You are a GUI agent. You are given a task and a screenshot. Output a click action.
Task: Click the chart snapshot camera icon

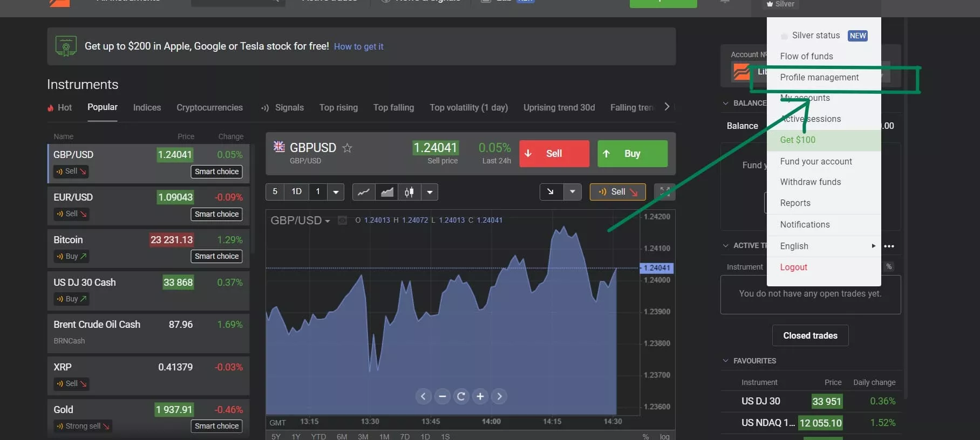[x=342, y=221]
